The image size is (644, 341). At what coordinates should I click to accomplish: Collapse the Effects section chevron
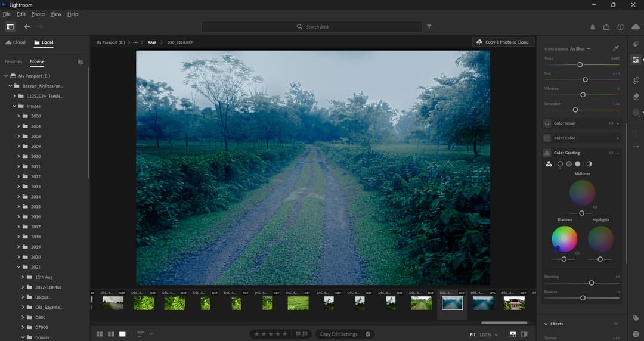click(x=546, y=324)
